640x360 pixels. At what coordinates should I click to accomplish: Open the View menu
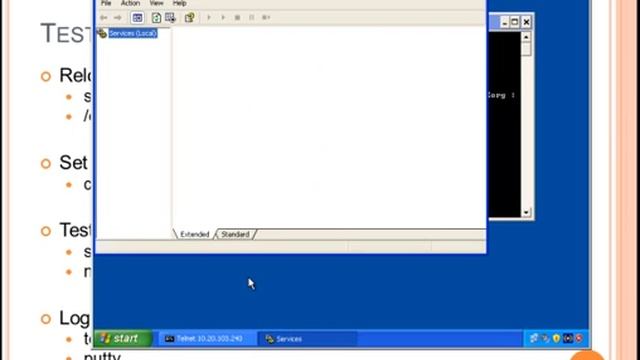[x=156, y=3]
